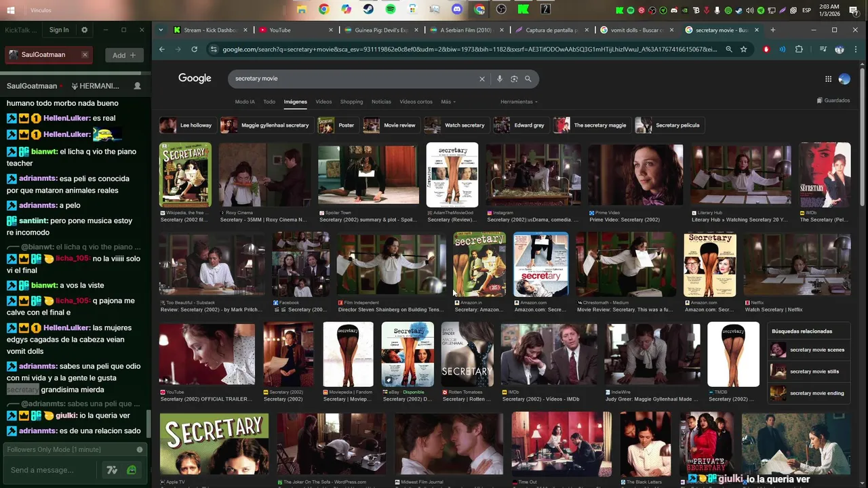Switch to A Serbian Film (2010) tab
The height and width of the screenshot is (488, 868).
[x=467, y=30]
